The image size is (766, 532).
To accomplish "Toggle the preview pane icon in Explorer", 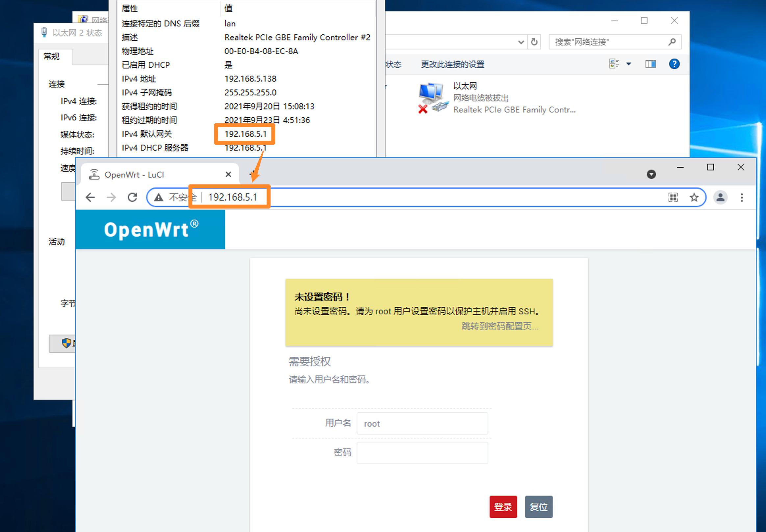I will coord(650,64).
